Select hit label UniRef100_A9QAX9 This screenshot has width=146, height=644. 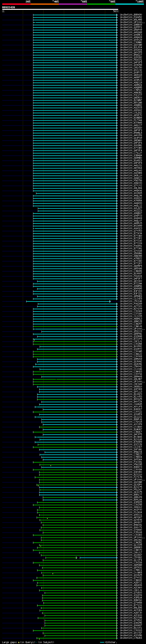[131, 37]
